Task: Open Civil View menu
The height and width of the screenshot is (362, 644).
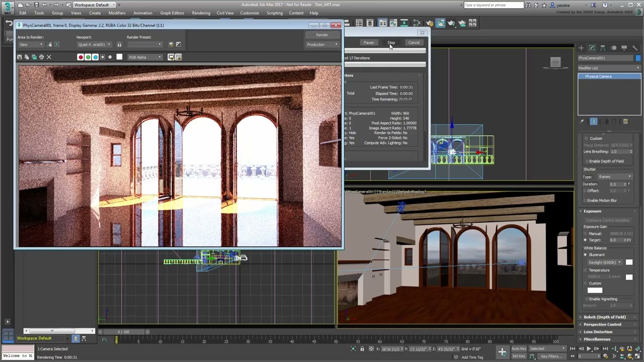Action: click(225, 13)
